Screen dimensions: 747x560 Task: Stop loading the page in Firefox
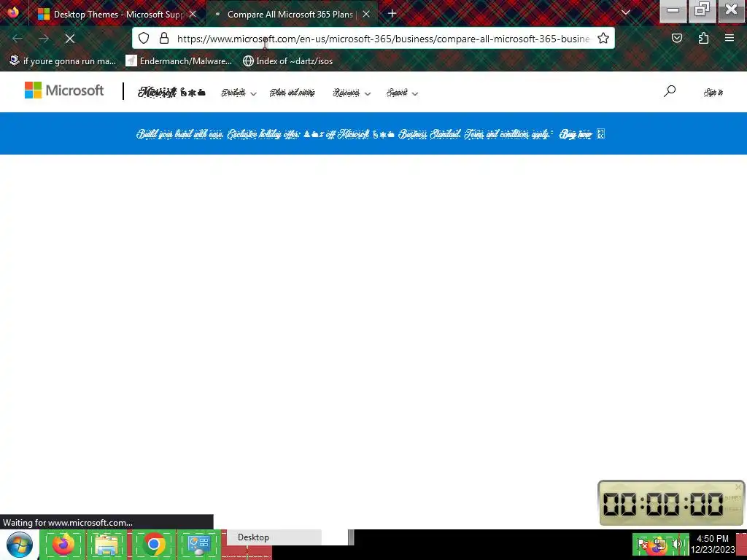70,39
